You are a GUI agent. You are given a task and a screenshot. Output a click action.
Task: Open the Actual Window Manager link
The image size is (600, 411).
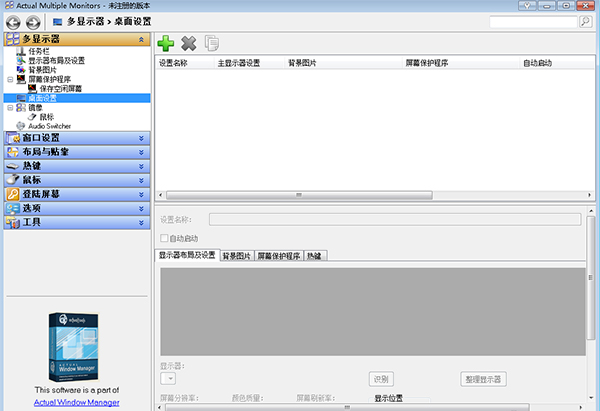77,402
